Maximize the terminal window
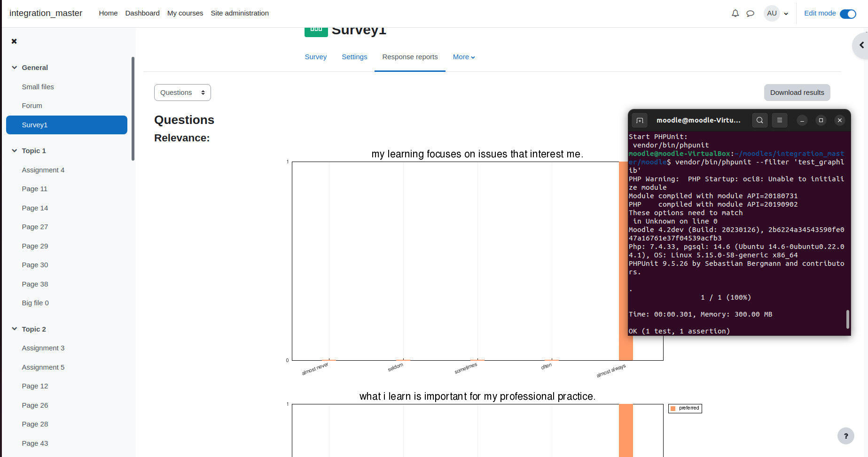This screenshot has width=868, height=457. click(821, 121)
